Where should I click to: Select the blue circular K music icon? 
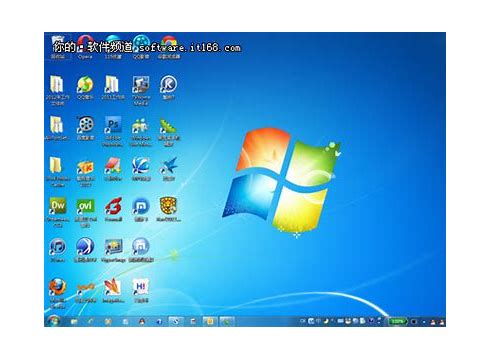[x=168, y=87]
